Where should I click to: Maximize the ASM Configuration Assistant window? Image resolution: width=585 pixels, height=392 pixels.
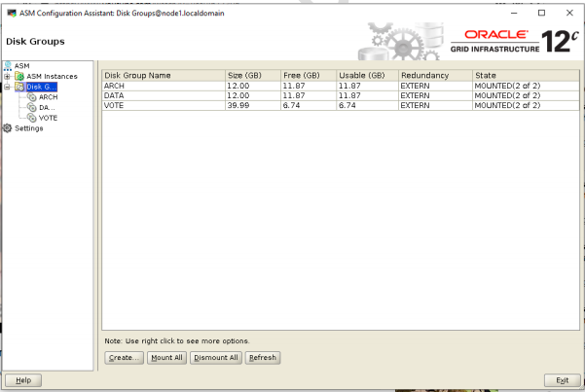pos(542,13)
